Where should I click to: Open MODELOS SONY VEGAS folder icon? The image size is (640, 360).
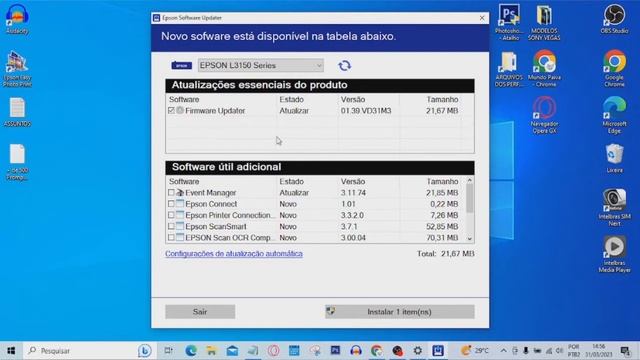[544, 22]
